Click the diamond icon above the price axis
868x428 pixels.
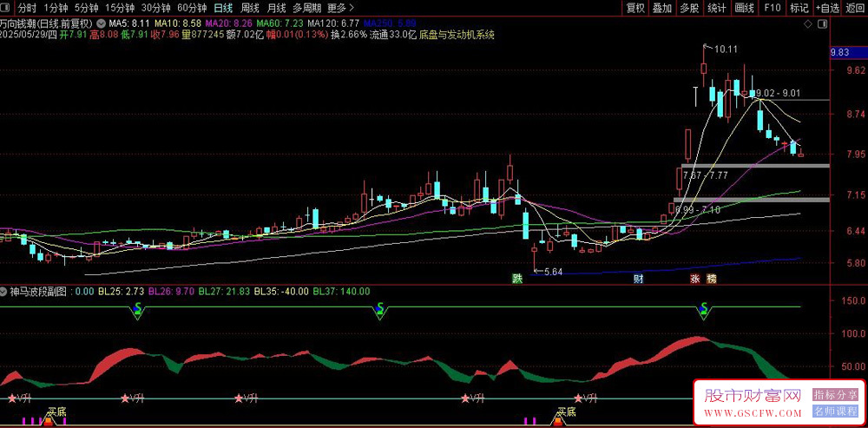pos(807,23)
